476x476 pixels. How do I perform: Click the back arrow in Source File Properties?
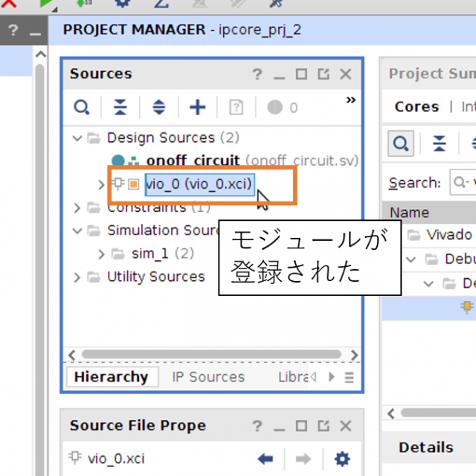(265, 458)
